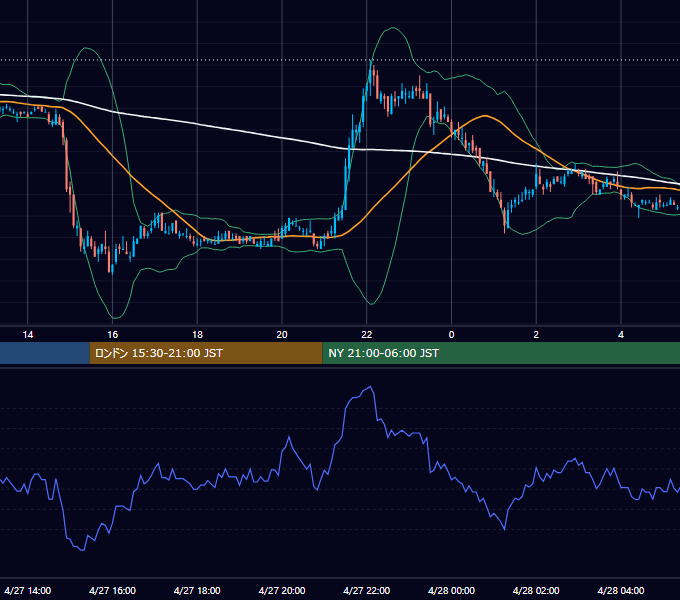Click the 4/27 22:00 label on indicator axis

(x=367, y=590)
